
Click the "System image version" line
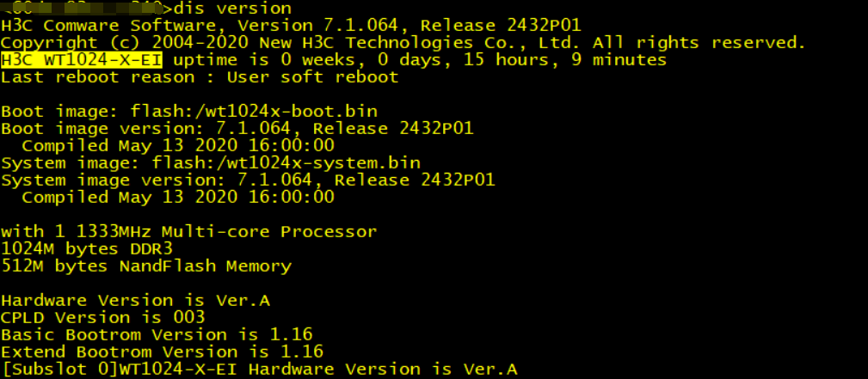(x=248, y=180)
